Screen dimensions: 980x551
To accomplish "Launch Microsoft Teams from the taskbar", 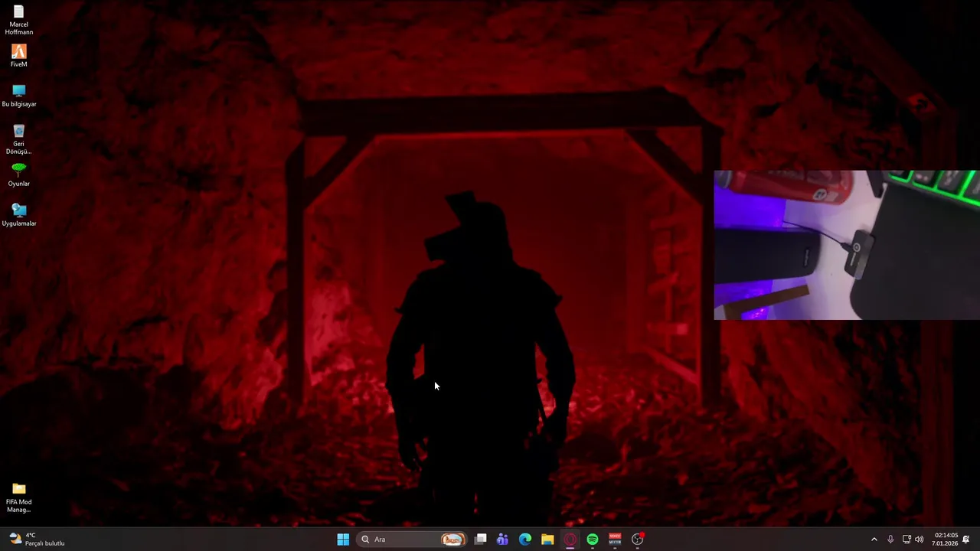I will coord(502,540).
